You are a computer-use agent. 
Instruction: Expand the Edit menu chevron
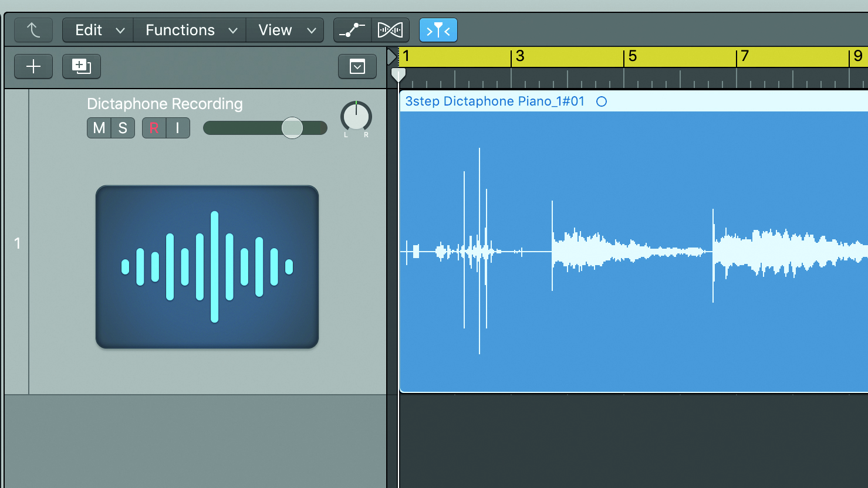pyautogui.click(x=120, y=30)
